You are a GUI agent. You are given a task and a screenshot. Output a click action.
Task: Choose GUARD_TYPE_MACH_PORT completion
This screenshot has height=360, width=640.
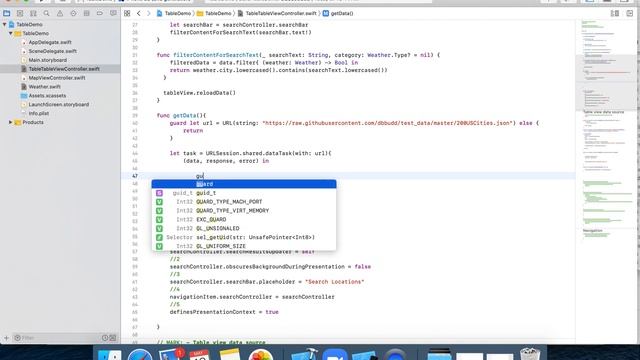244,202
